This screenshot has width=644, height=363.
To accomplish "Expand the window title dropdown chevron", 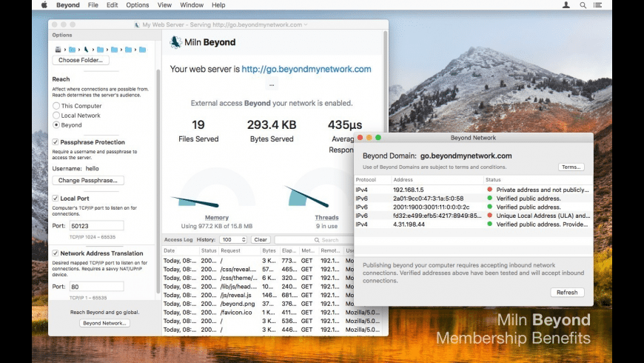I will click(x=306, y=24).
